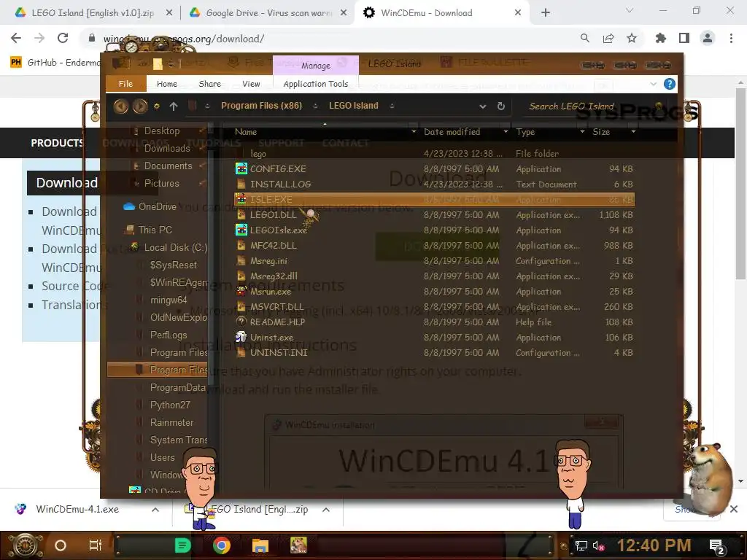Go up one folder level in Explorer
The width and height of the screenshot is (747, 560).
pyautogui.click(x=174, y=106)
